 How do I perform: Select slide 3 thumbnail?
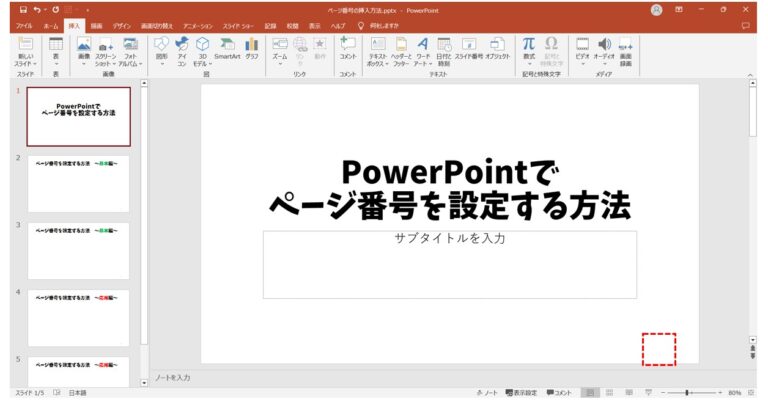pos(78,251)
